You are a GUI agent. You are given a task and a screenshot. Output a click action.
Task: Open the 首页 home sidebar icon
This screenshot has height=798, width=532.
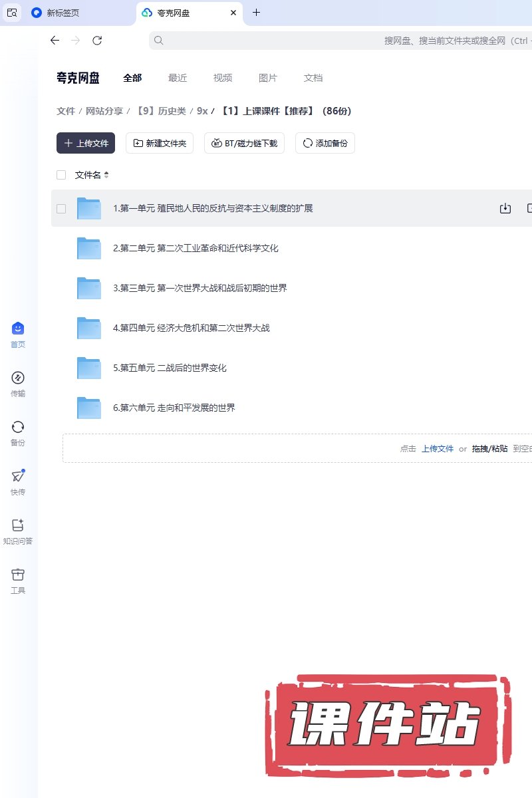pyautogui.click(x=18, y=329)
